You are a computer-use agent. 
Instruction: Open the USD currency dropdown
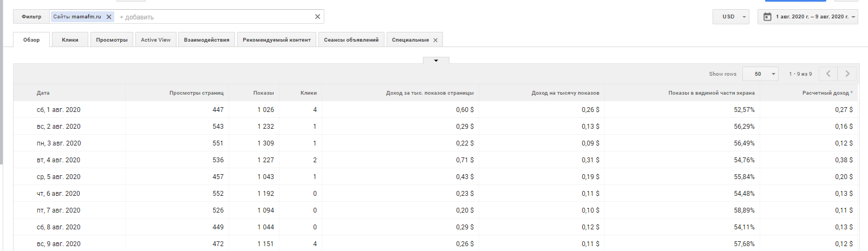pyautogui.click(x=731, y=17)
